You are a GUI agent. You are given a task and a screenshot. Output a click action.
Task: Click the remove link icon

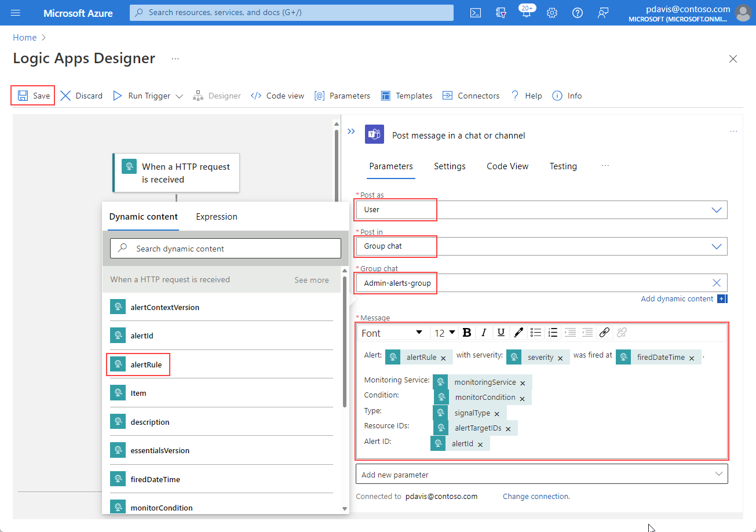coord(622,333)
